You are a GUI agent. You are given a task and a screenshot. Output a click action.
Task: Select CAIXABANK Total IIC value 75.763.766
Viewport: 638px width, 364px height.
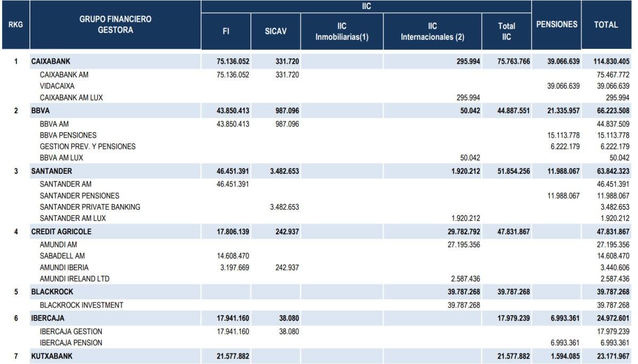tap(514, 61)
